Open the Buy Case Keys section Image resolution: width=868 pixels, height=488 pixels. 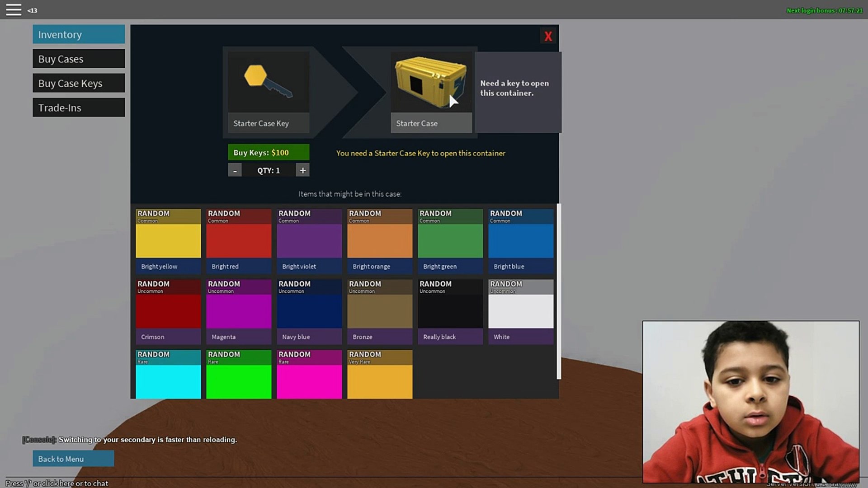click(78, 83)
